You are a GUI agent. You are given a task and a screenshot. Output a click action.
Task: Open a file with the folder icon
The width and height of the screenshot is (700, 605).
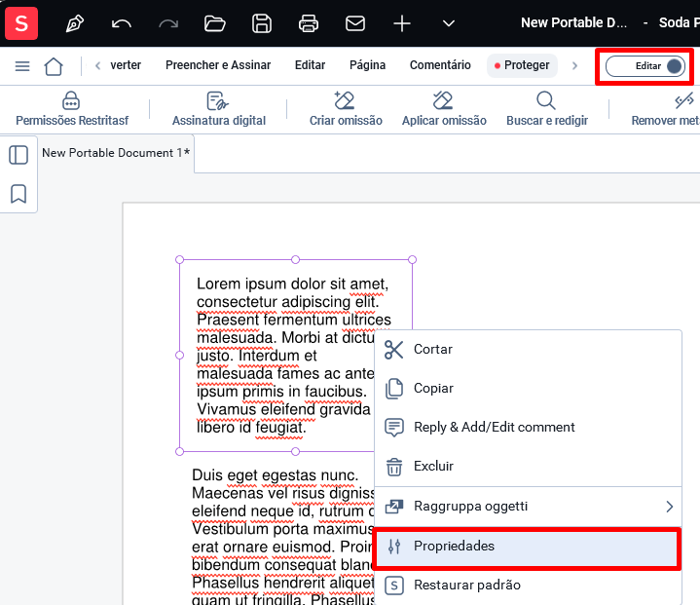click(x=215, y=23)
